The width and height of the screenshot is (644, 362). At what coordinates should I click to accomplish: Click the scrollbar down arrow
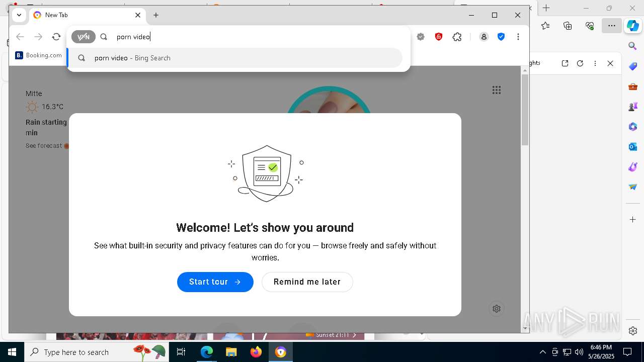click(x=525, y=329)
